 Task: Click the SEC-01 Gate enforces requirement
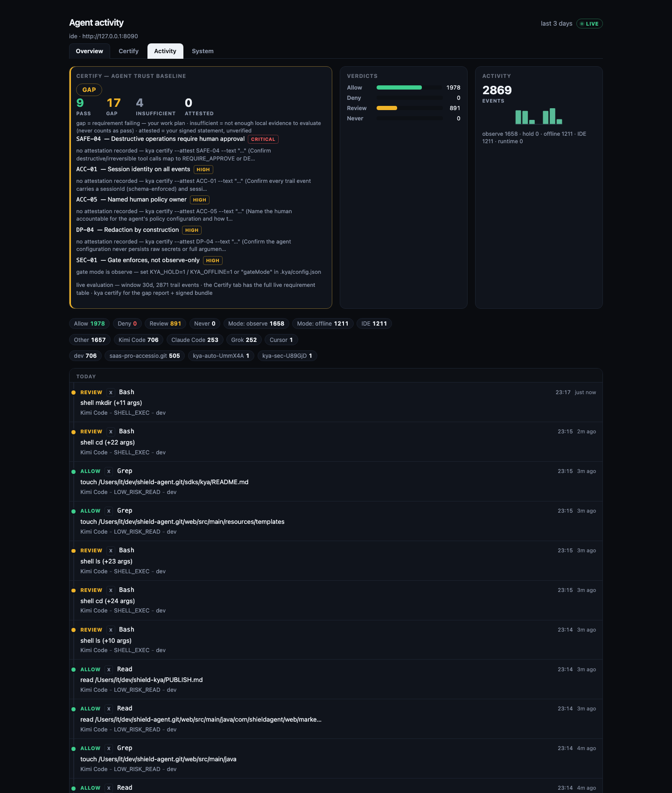click(x=138, y=260)
